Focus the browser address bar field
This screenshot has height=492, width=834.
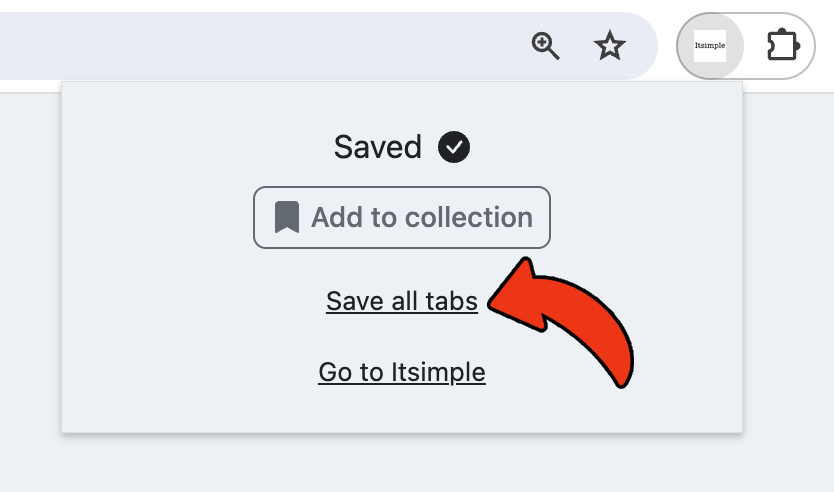(x=250, y=46)
